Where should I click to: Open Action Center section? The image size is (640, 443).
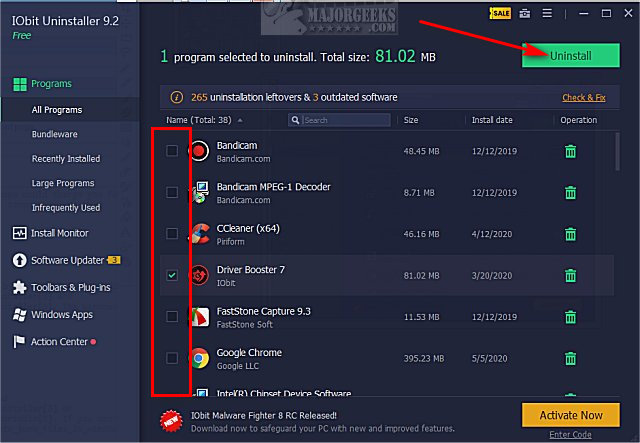tap(59, 342)
